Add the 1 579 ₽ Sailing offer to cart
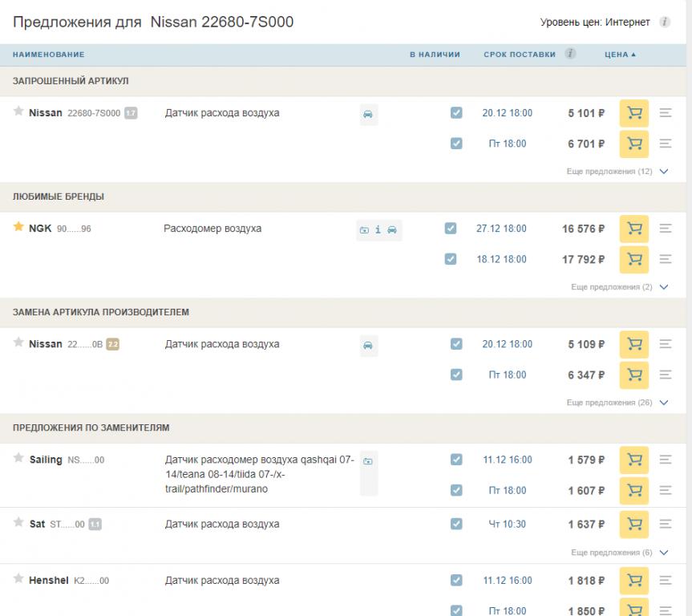 pos(634,460)
